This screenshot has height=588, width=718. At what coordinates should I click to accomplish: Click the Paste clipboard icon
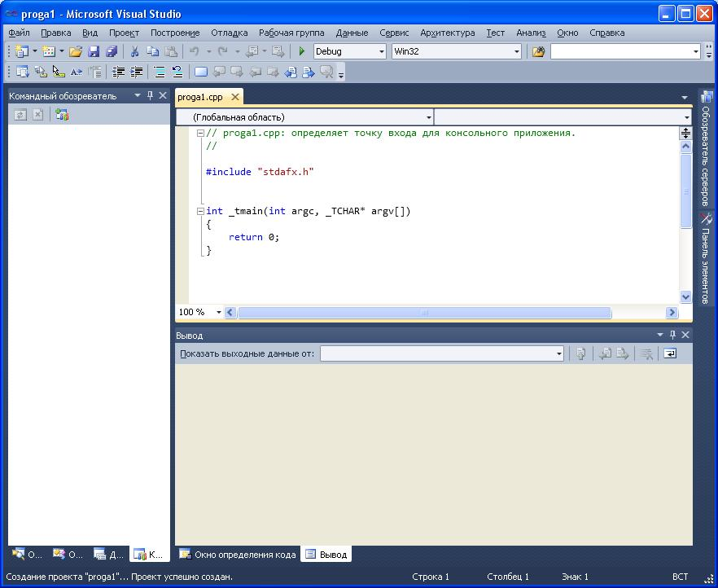(171, 51)
